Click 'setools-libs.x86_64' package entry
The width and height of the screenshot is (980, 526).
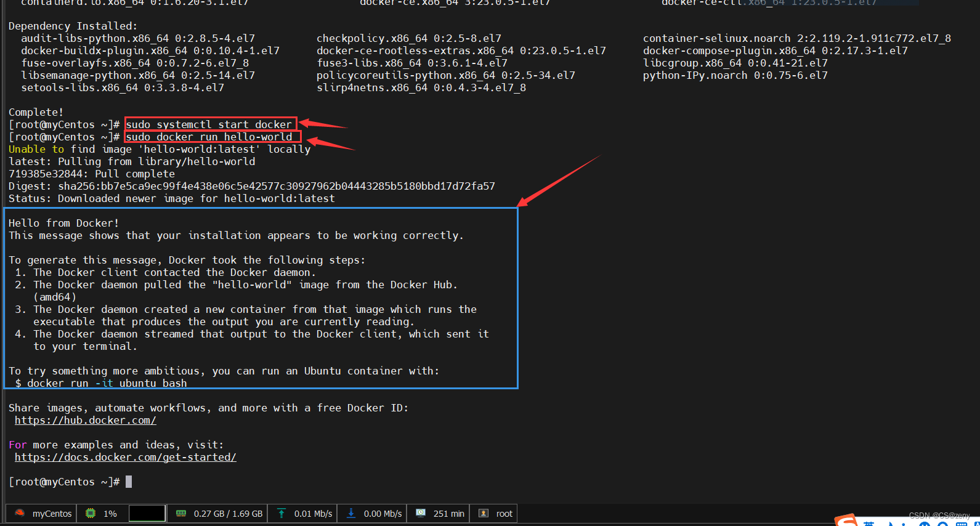pyautogui.click(x=123, y=87)
